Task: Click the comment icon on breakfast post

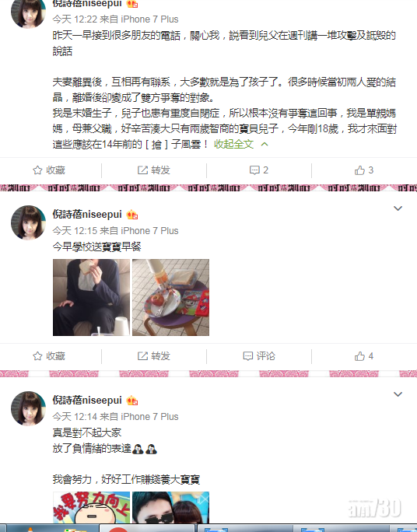Action: pos(248,356)
